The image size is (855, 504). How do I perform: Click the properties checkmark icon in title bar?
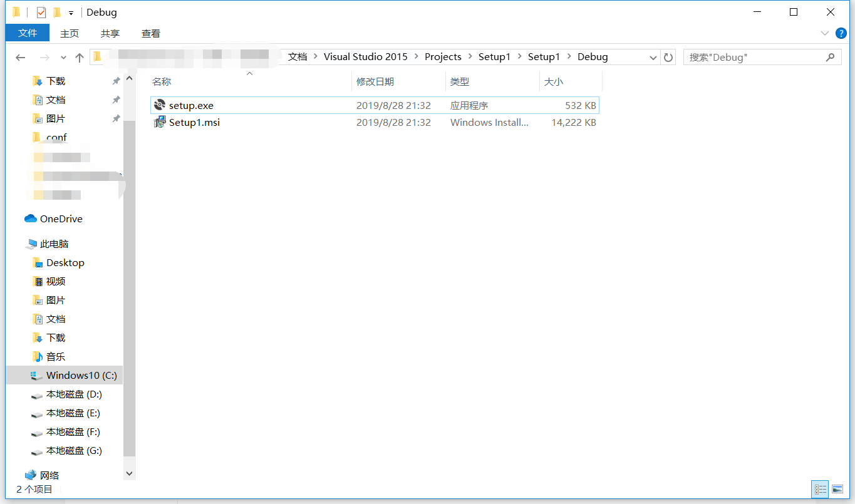click(x=41, y=13)
